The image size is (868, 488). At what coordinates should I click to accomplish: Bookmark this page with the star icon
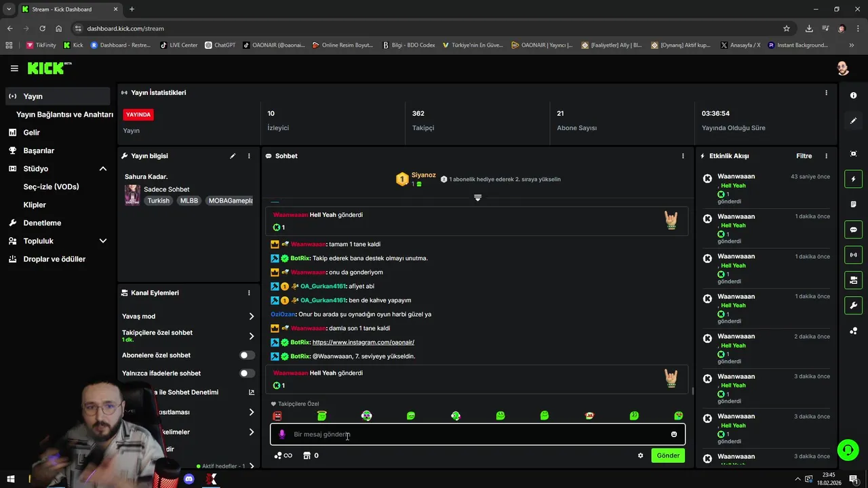(x=787, y=28)
